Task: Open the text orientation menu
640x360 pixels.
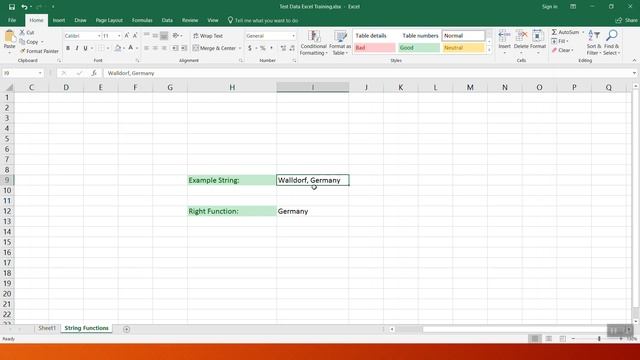Action: (177, 36)
